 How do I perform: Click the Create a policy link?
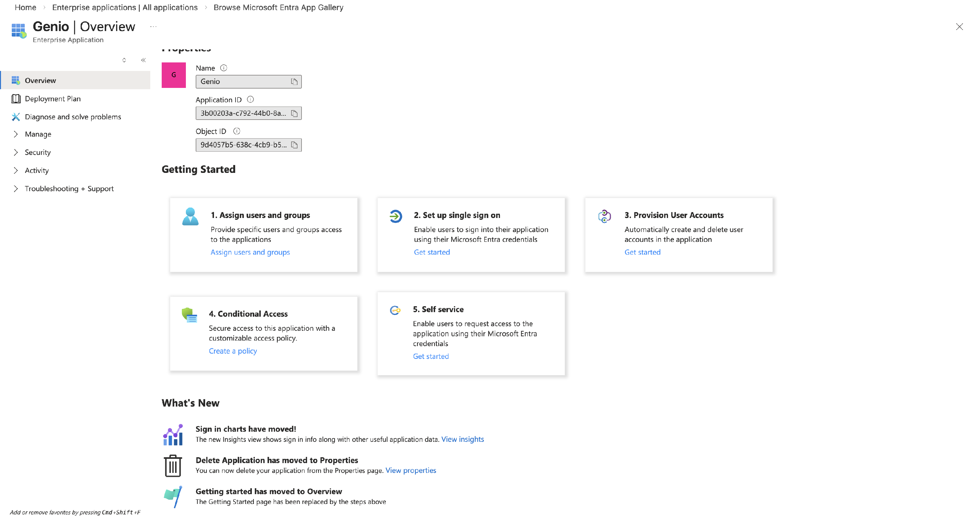click(233, 351)
